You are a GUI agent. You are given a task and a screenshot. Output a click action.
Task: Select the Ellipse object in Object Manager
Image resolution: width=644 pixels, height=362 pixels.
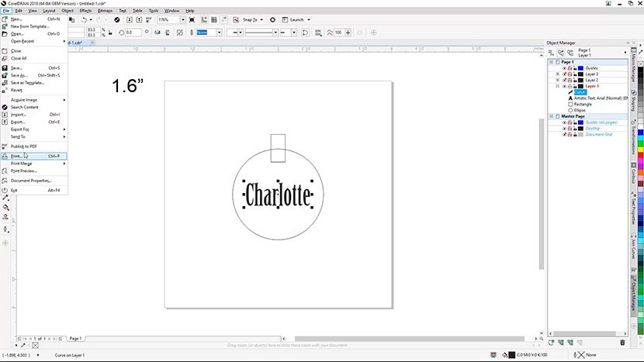[x=581, y=110]
